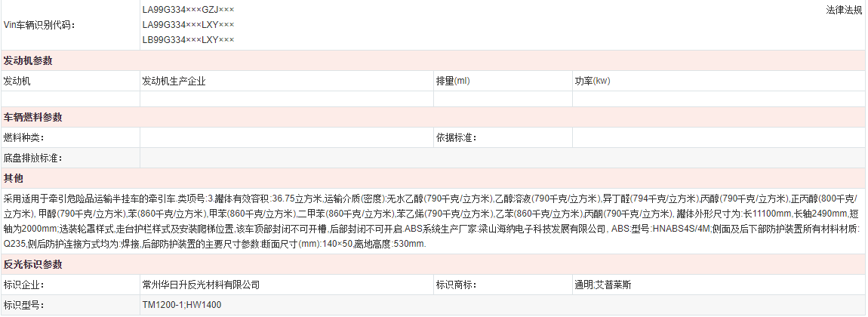Image resolution: width=868 pixels, height=317 pixels.
Task: Select model value TM1200-1;HW1400
Action: (182, 305)
